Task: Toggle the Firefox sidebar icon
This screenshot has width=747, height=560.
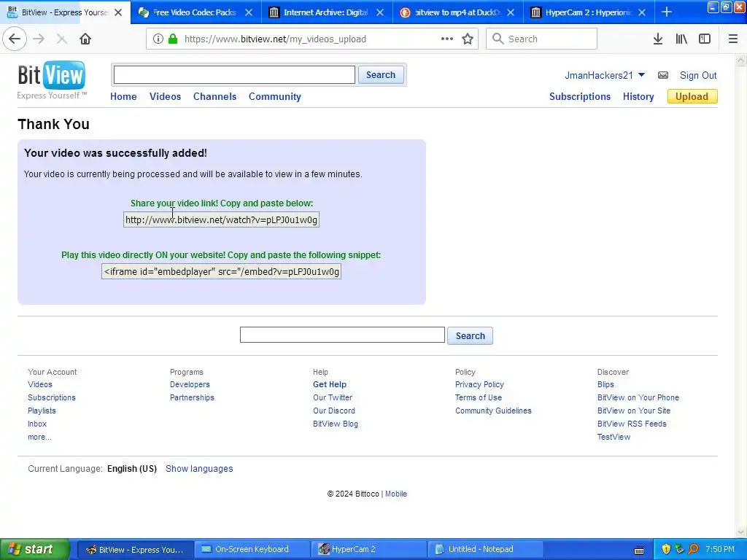Action: 705,39
